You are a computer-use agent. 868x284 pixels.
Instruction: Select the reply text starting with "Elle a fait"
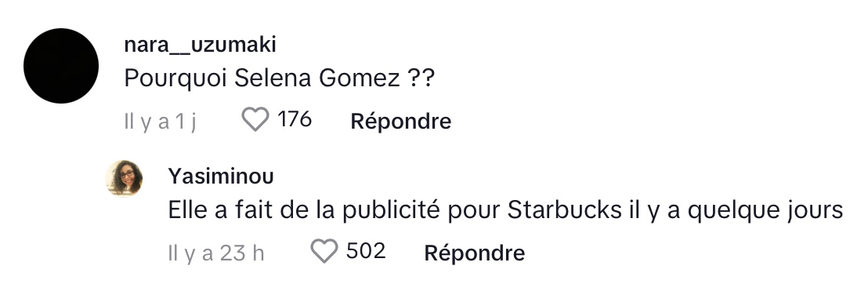[505, 211]
